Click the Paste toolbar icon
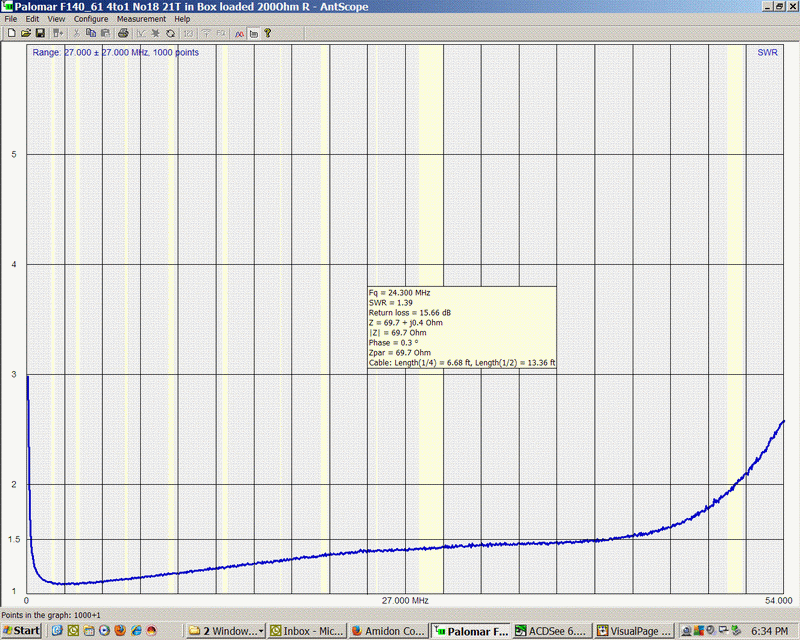This screenshot has width=800, height=640. [x=105, y=34]
